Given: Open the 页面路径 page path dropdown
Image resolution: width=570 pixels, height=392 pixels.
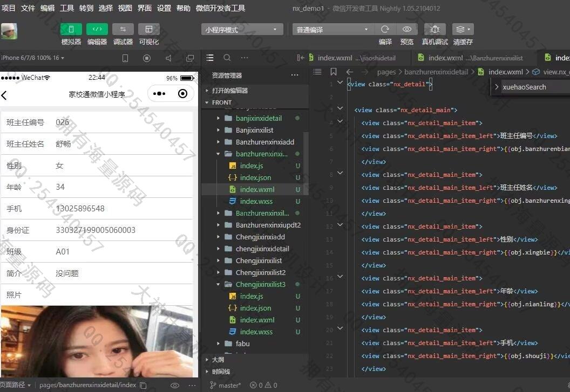Looking at the screenshot, I should coord(16,385).
